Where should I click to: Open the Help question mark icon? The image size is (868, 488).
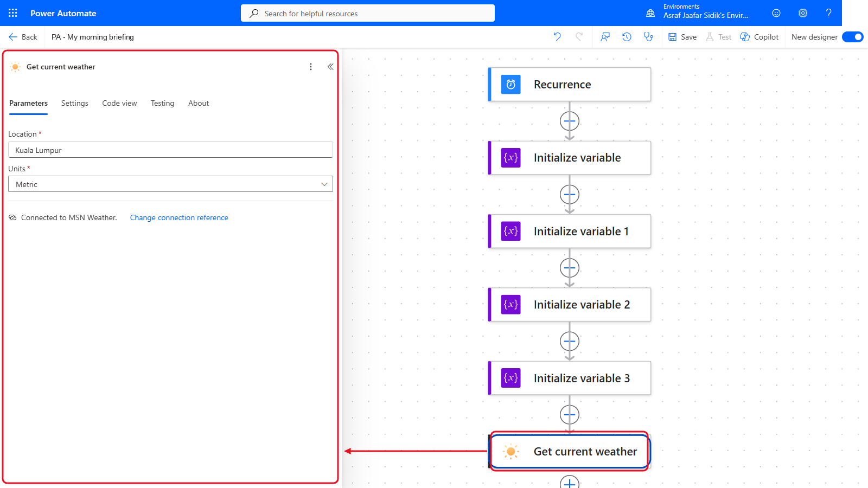828,13
